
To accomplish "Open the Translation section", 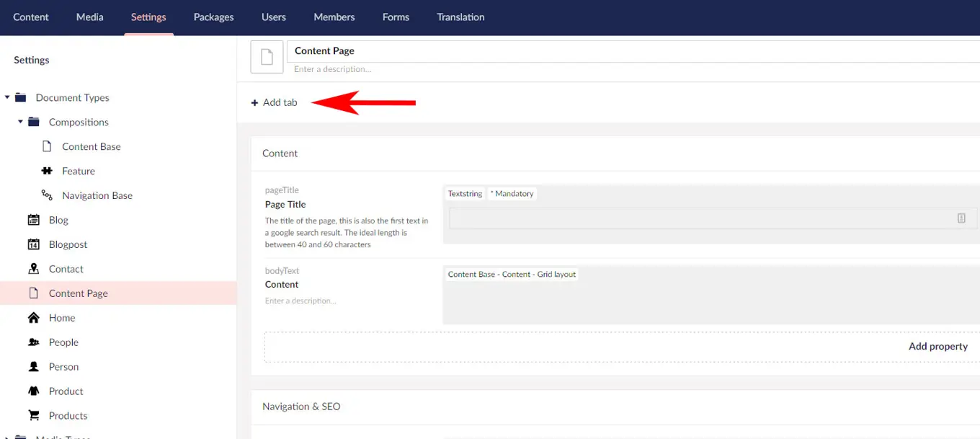I will point(460,17).
